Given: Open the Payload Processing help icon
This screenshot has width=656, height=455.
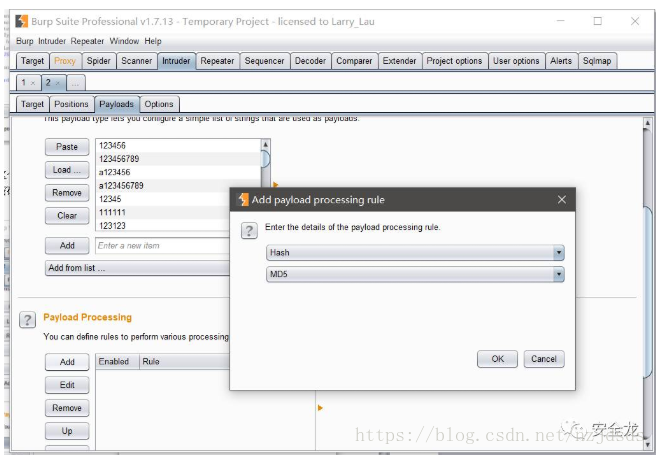Looking at the screenshot, I should (28, 320).
